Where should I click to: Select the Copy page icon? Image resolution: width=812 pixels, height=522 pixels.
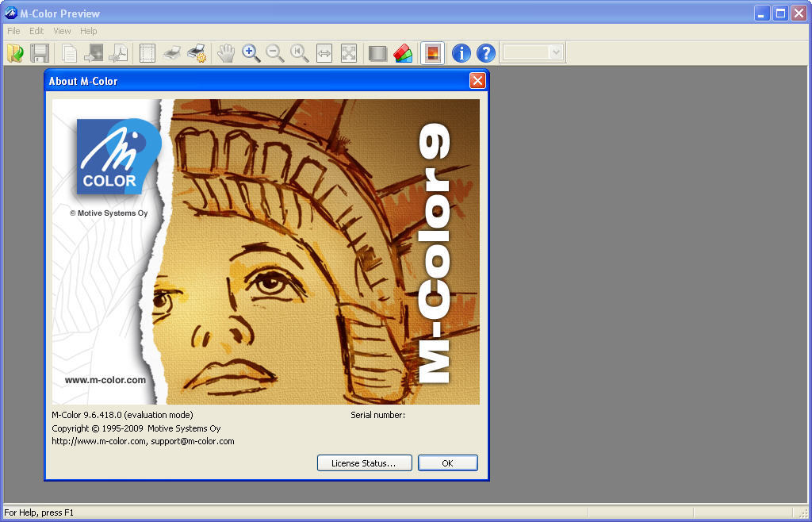coord(68,53)
